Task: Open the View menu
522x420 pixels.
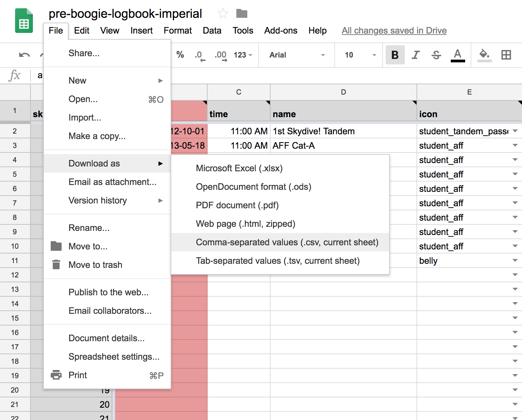Action: click(x=110, y=30)
